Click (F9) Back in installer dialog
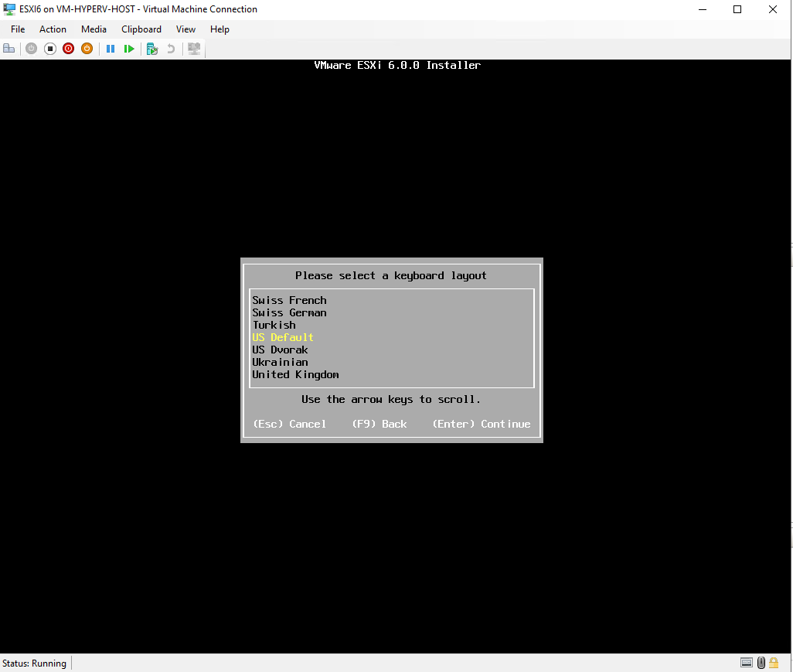 point(379,424)
